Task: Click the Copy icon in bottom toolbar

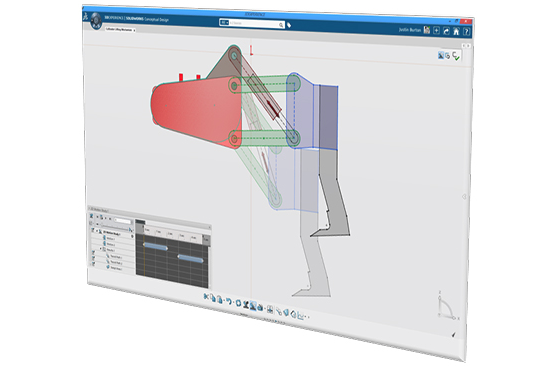Action: pos(213,298)
